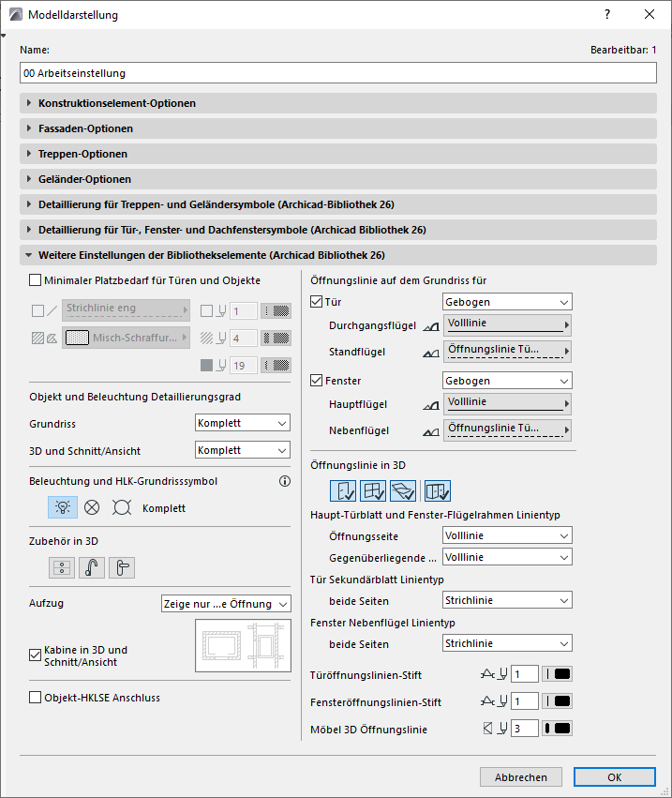
Task: Open Durchgangsflügel Volllinie line type picker
Action: point(507,324)
